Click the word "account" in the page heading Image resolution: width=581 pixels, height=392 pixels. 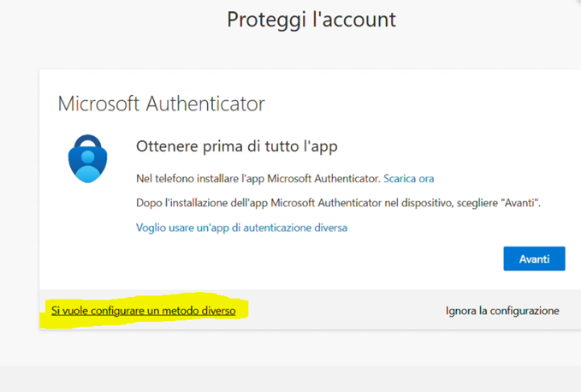coord(359,20)
